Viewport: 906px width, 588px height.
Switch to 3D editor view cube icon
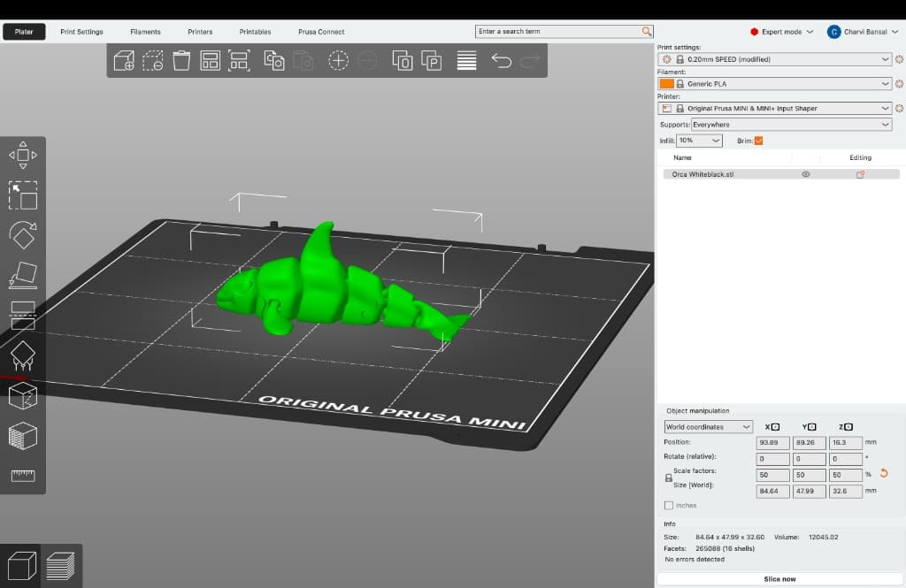click(x=21, y=566)
